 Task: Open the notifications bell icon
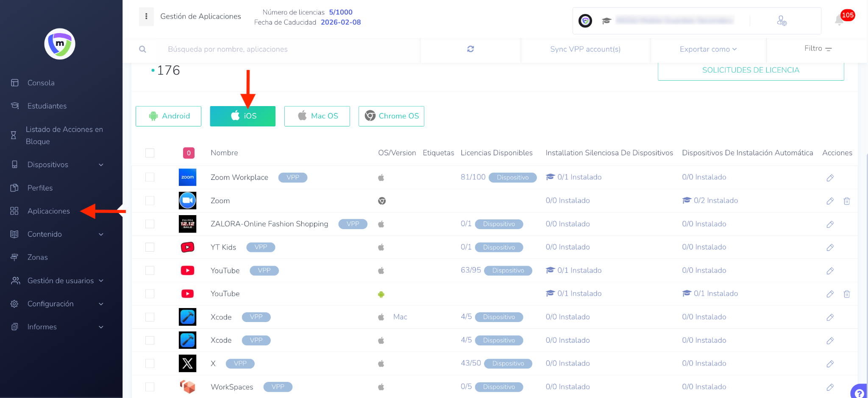839,20
